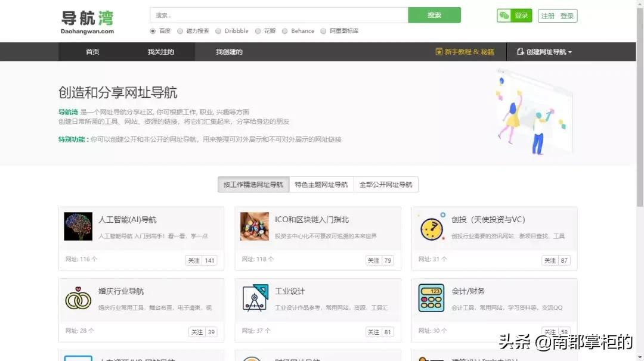Click inside the search input field

pyautogui.click(x=274, y=14)
